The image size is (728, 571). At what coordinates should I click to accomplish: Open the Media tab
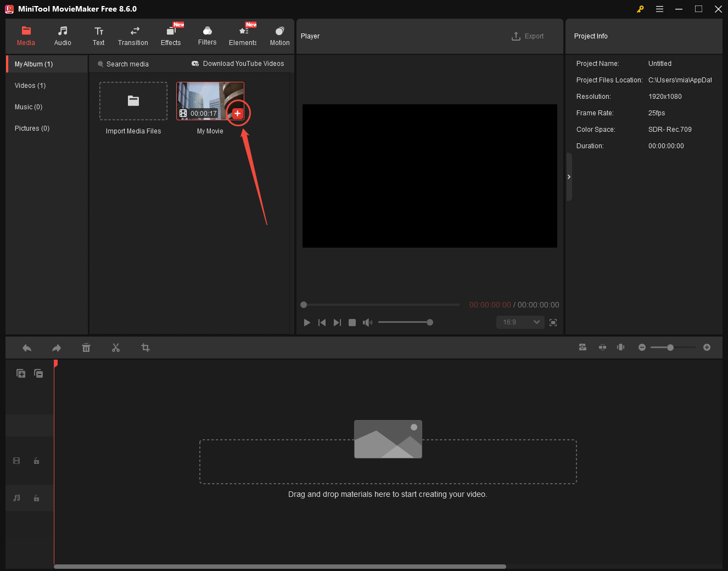point(26,36)
